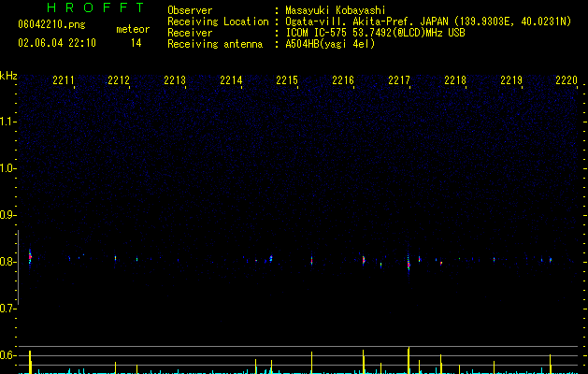
Task: Select antenna value A504HB(yagi 4el)
Action: click(x=330, y=44)
